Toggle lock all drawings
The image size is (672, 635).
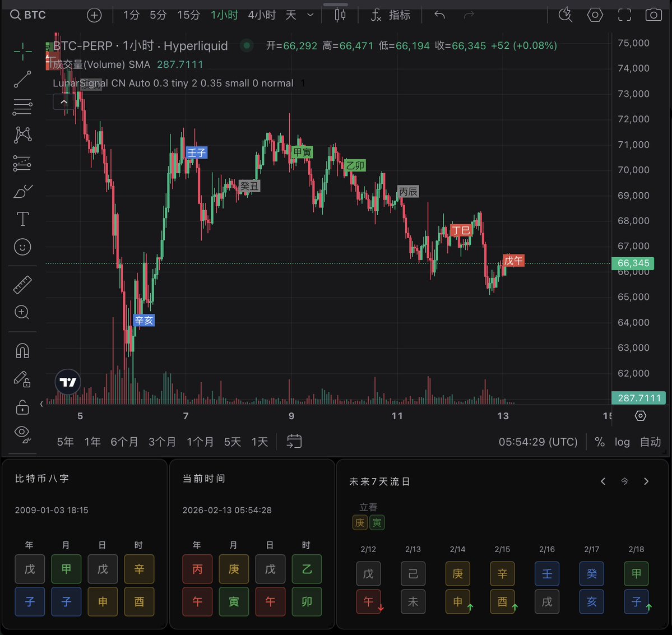[22, 406]
